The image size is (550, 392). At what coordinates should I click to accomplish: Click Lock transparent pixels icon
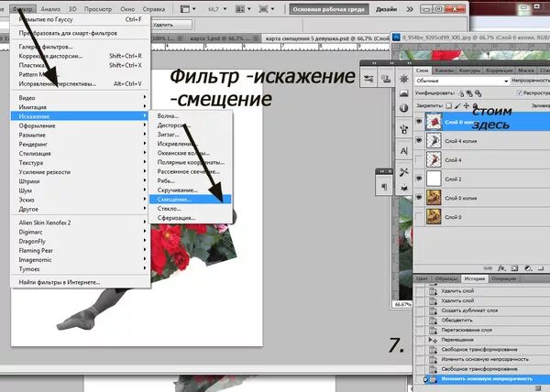coord(448,105)
